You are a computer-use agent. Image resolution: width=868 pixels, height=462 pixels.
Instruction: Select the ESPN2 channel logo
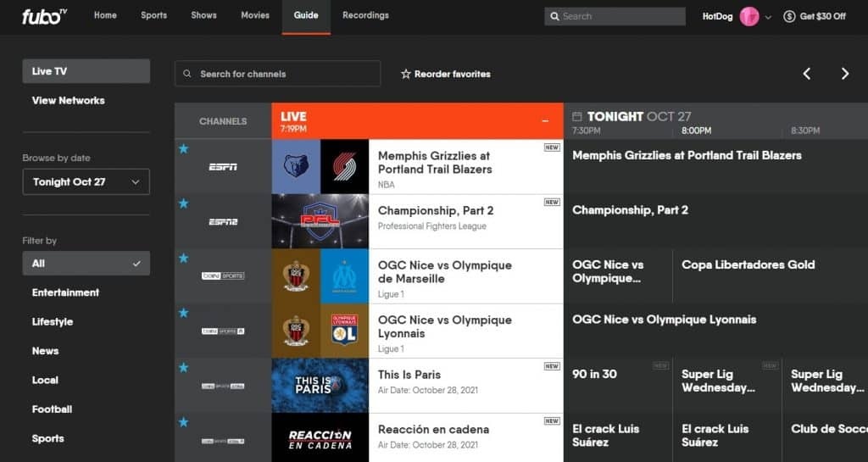223,221
